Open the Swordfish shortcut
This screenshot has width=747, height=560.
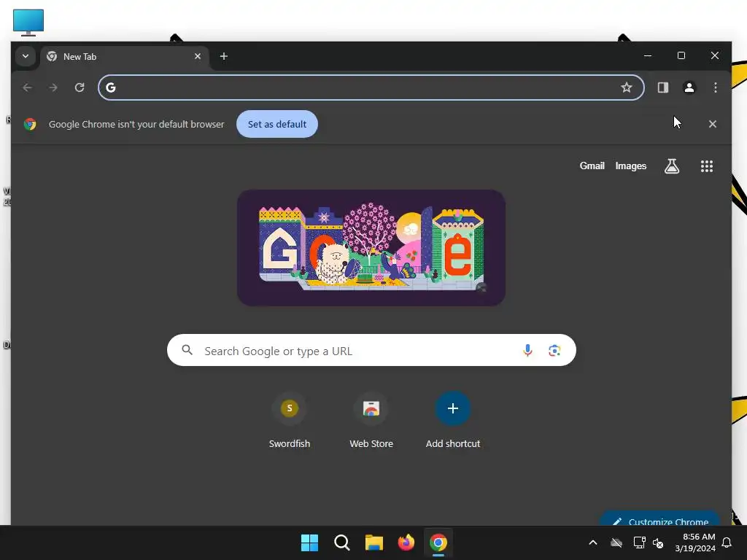(x=289, y=421)
